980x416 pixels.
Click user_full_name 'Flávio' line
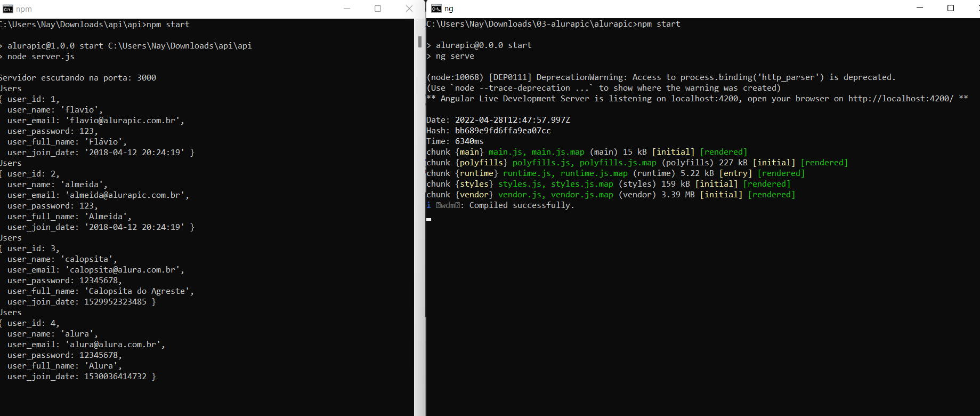pyautogui.click(x=67, y=142)
